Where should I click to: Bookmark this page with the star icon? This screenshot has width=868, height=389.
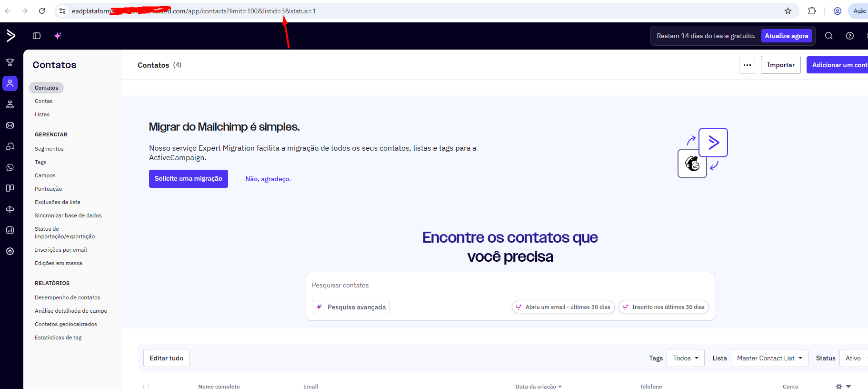click(788, 11)
